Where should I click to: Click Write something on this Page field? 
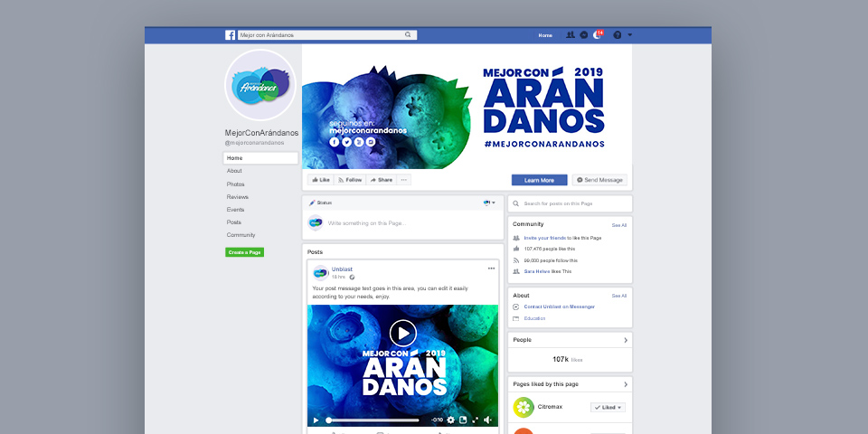(367, 223)
